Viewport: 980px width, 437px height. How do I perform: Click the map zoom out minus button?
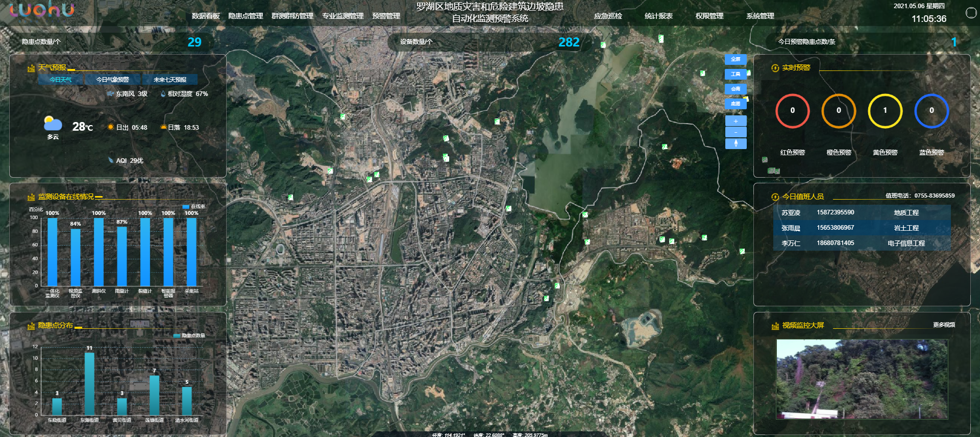click(x=736, y=132)
